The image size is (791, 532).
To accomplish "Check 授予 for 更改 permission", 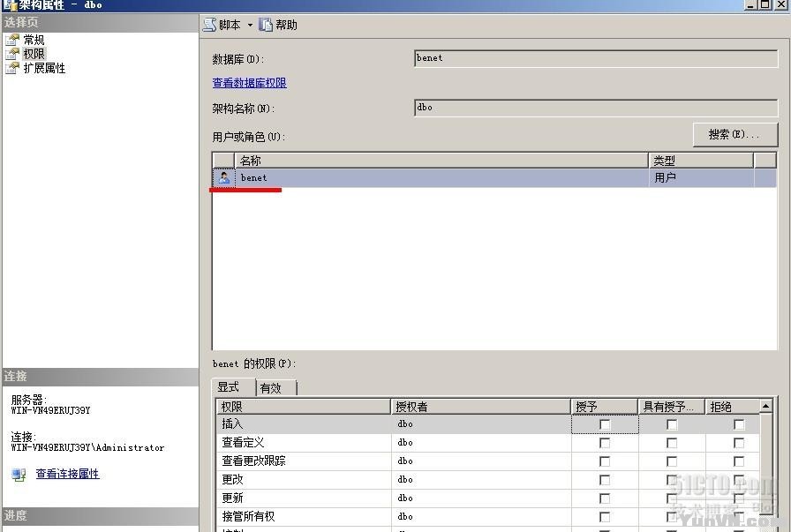I will (x=605, y=480).
